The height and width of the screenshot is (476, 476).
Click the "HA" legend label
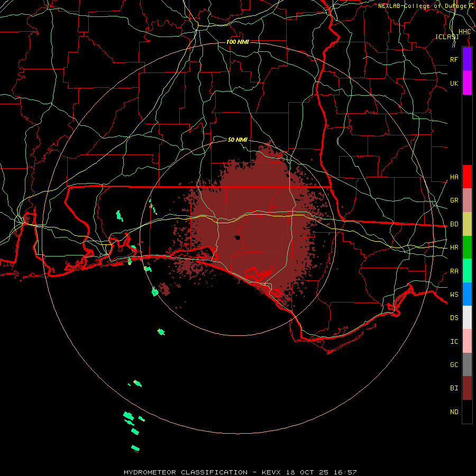(x=454, y=177)
